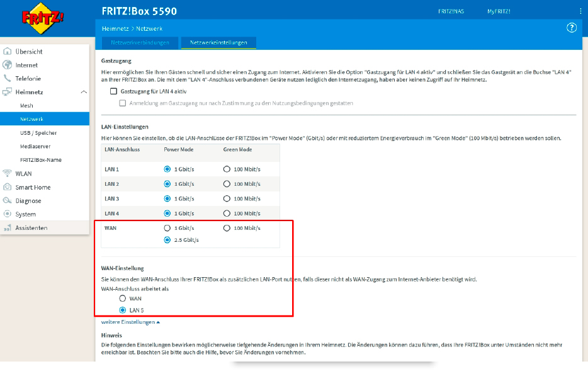Set WAN-Anschluss to work as LAN 5
Image resolution: width=588 pixels, height=371 pixels.
pos(123,310)
